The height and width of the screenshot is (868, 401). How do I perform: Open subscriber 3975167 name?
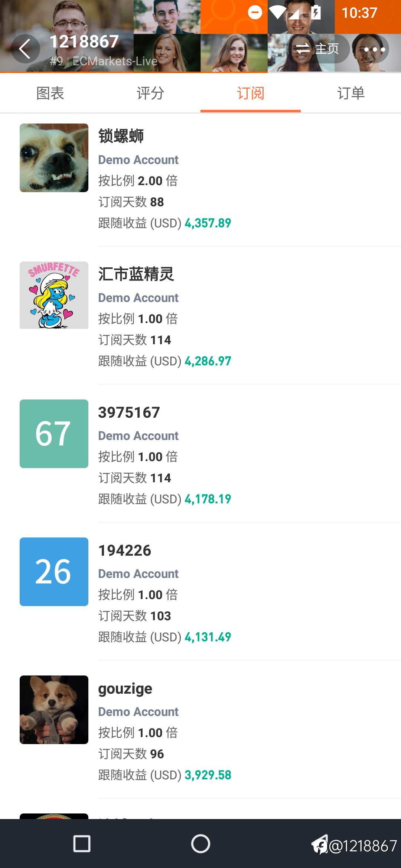[x=129, y=412]
